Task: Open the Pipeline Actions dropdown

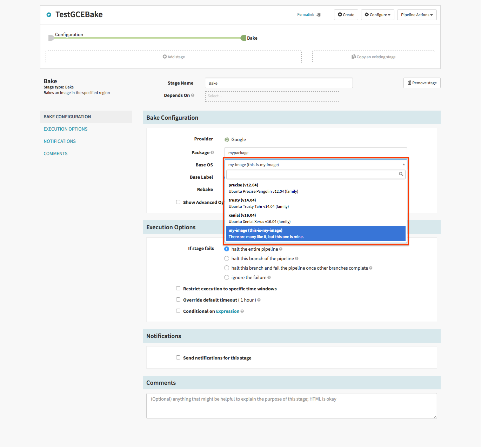Action: point(417,15)
